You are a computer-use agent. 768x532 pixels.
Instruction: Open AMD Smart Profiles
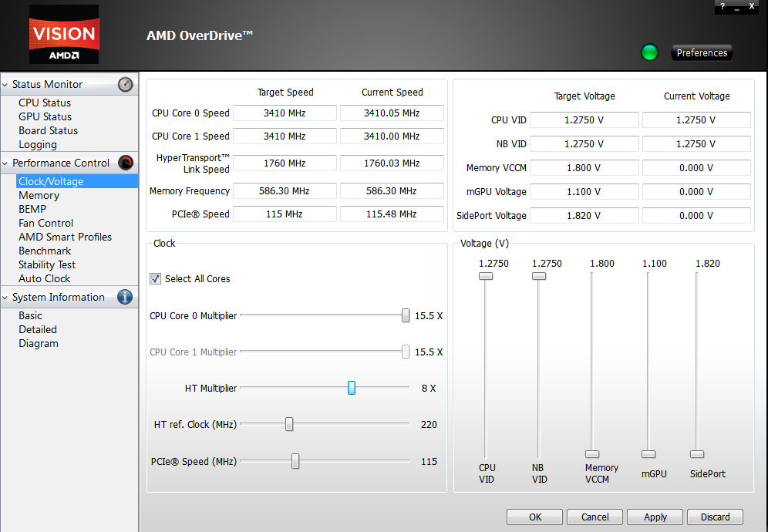point(65,237)
